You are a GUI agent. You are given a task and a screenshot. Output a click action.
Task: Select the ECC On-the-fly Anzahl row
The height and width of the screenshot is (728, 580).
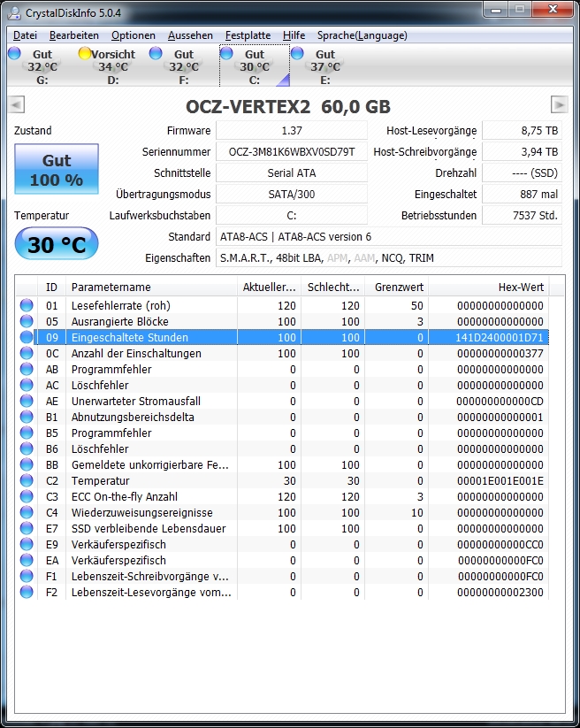point(283,497)
